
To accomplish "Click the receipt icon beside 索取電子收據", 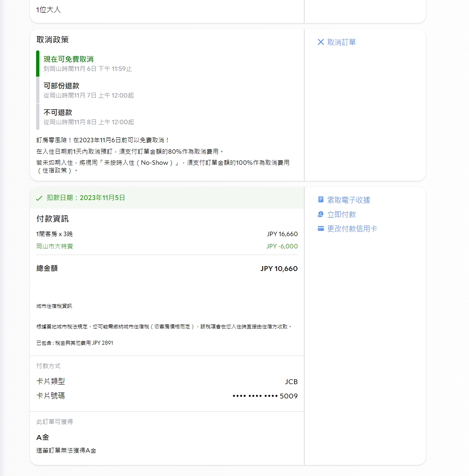I will tap(321, 200).
